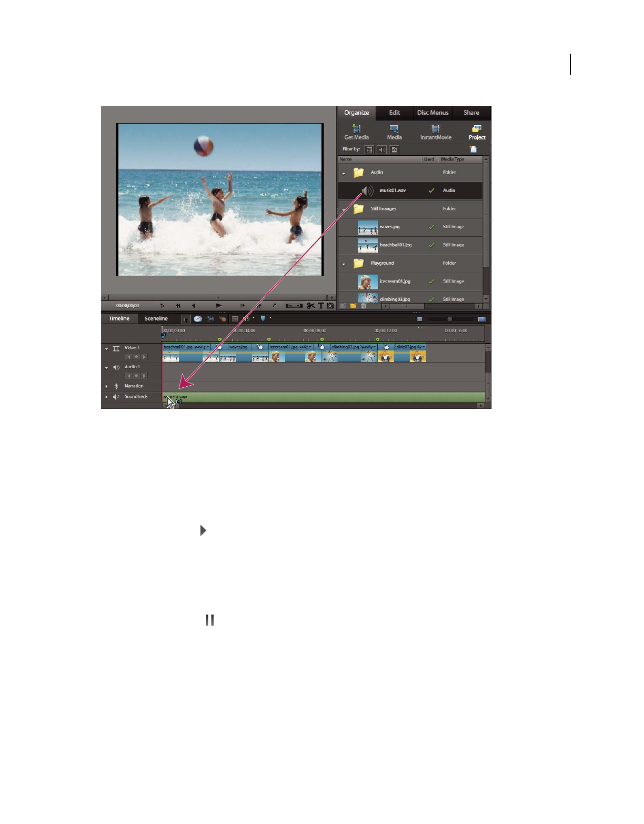Click the Add Marker icon
Viewport: 644px width, 824px height.
point(263,318)
